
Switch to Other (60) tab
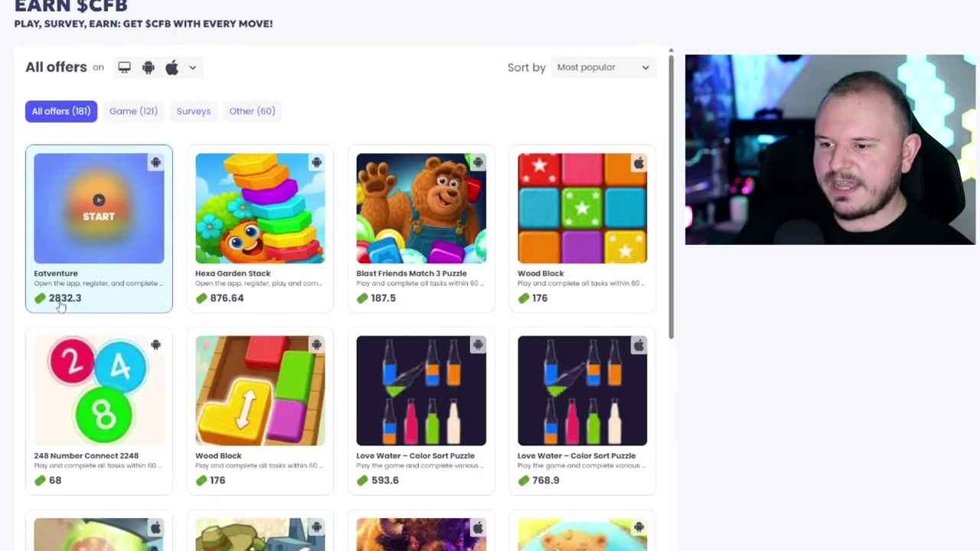(252, 111)
